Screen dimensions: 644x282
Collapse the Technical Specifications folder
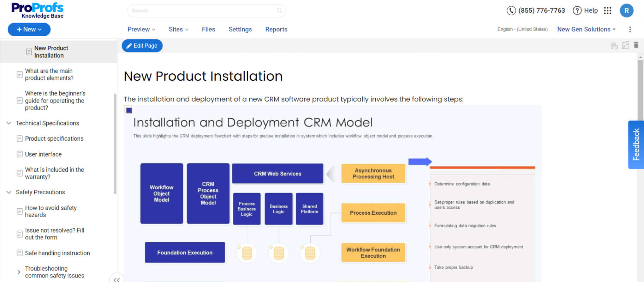click(x=9, y=123)
